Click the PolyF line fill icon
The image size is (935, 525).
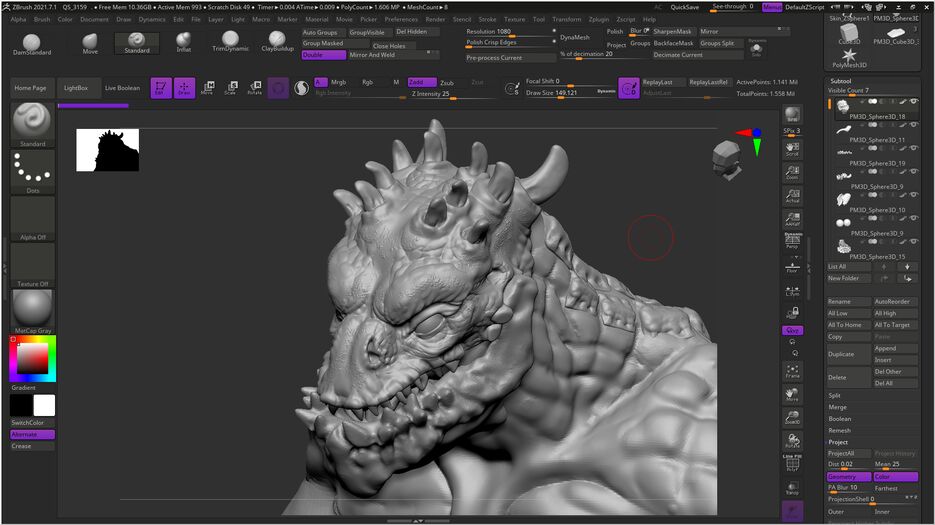click(x=792, y=464)
